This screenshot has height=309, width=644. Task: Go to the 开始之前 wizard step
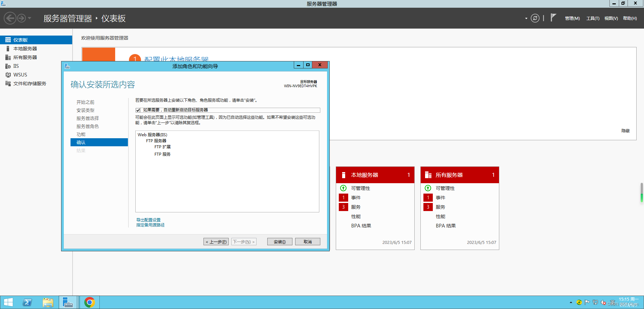[85, 102]
